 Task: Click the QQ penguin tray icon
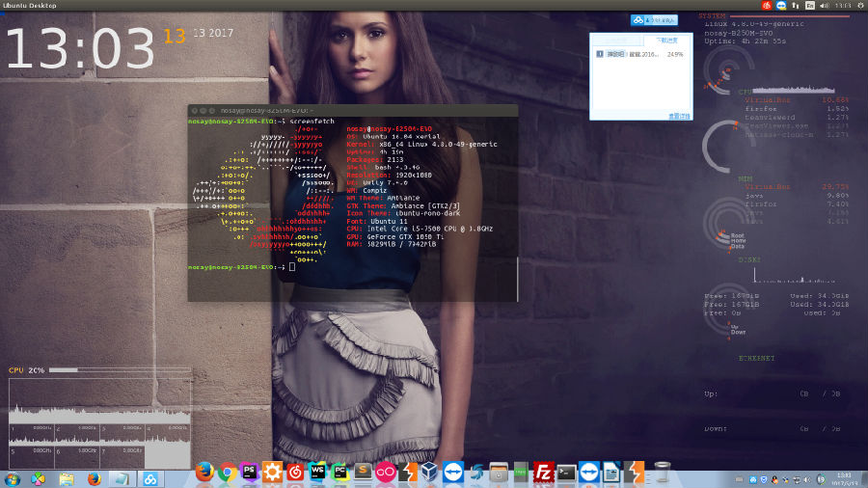[774, 479]
